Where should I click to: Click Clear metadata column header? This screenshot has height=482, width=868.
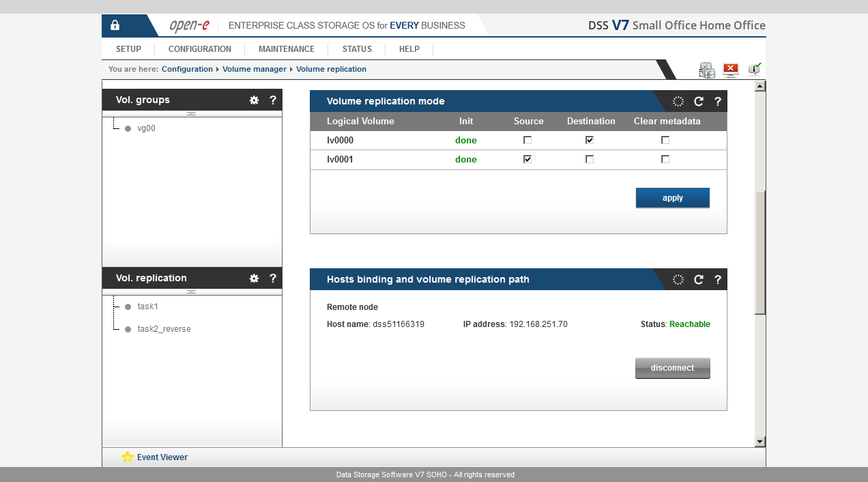pyautogui.click(x=667, y=121)
